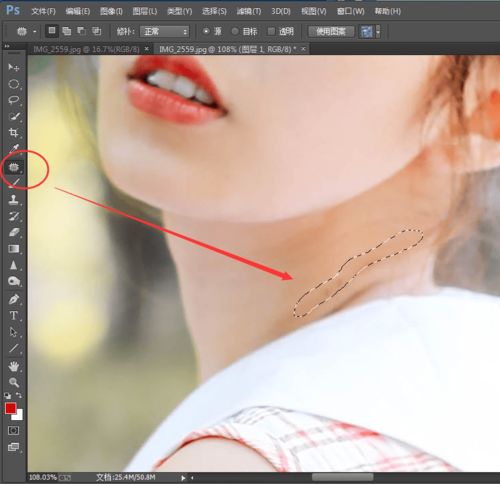Open the 滤镜(T) menu
The height and width of the screenshot is (484, 500).
click(249, 11)
